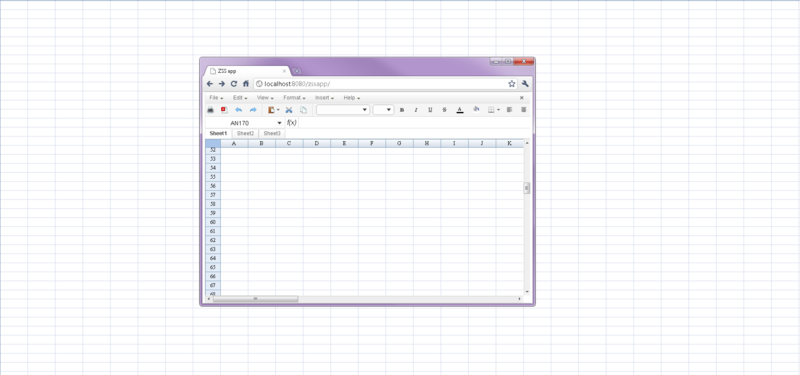This screenshot has width=800, height=375.
Task: Redo action using the blue forward arrow
Action: (x=253, y=110)
